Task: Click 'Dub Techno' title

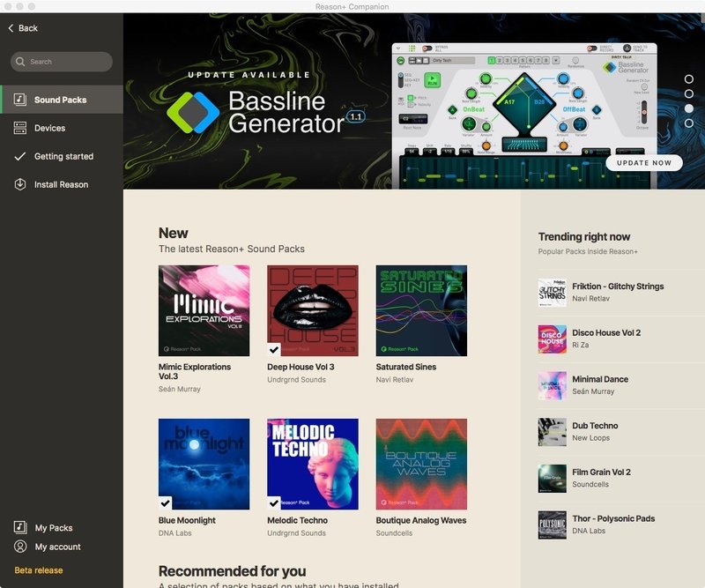Action: point(595,425)
